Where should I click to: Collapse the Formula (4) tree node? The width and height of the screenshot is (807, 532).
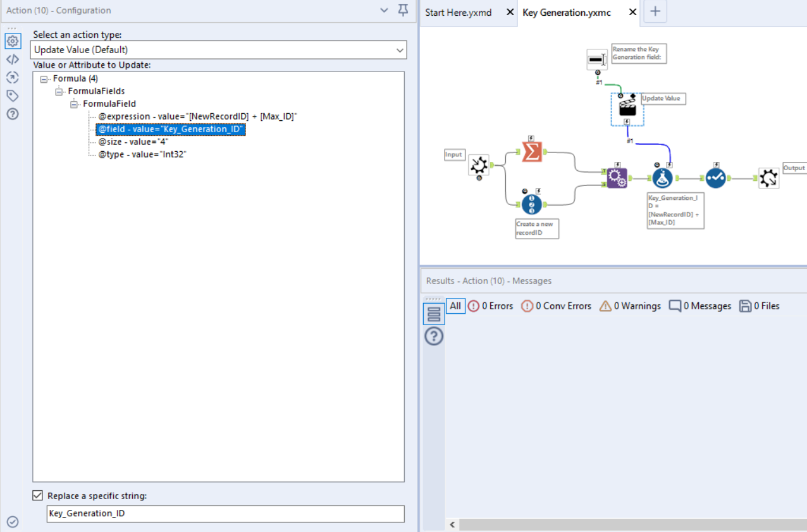pyautogui.click(x=43, y=78)
